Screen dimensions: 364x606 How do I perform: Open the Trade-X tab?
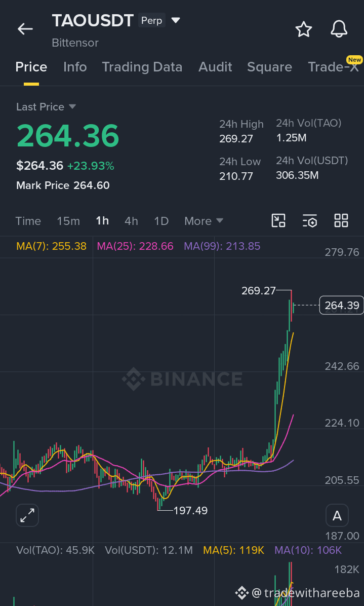click(333, 67)
